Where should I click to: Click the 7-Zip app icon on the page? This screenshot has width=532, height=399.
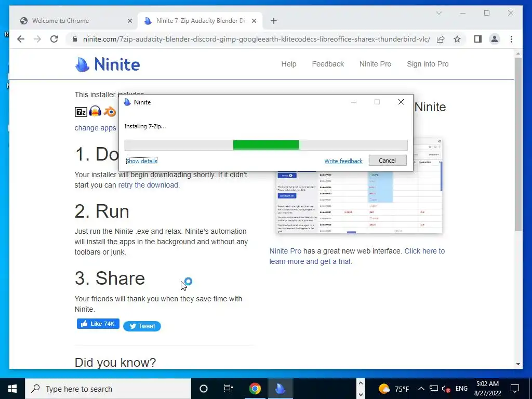(81, 112)
